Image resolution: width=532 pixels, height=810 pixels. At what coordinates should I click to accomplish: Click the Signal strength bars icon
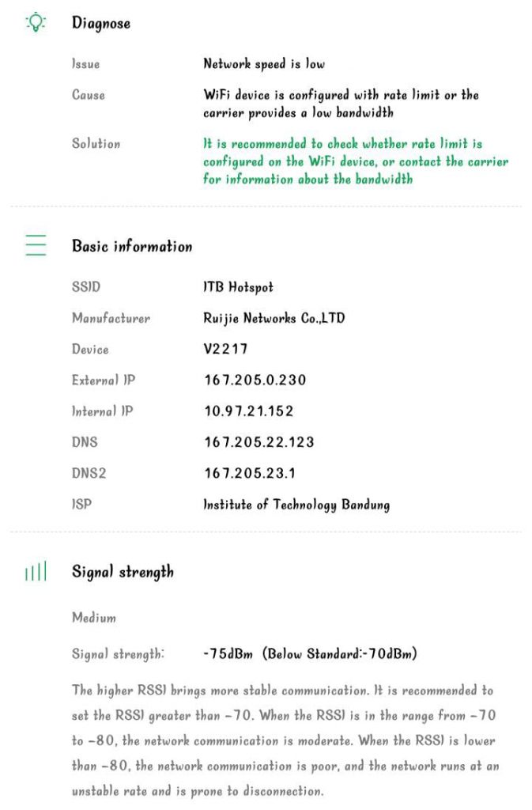36,572
